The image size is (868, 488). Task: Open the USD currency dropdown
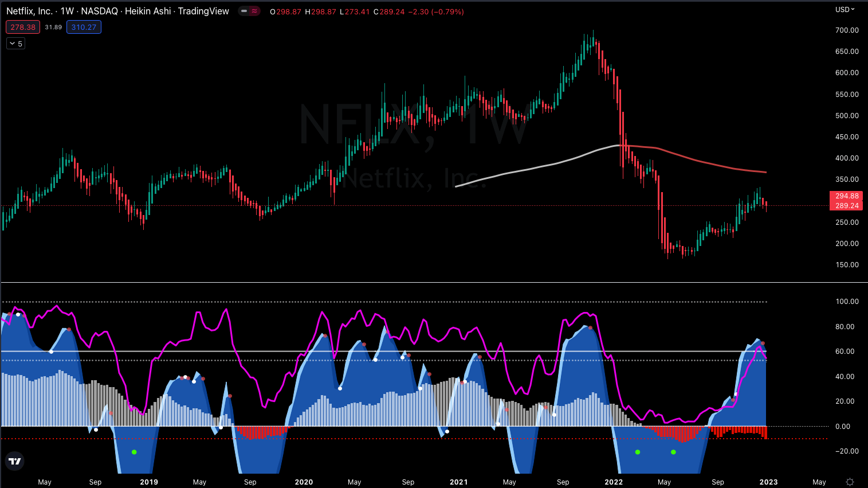tap(845, 9)
